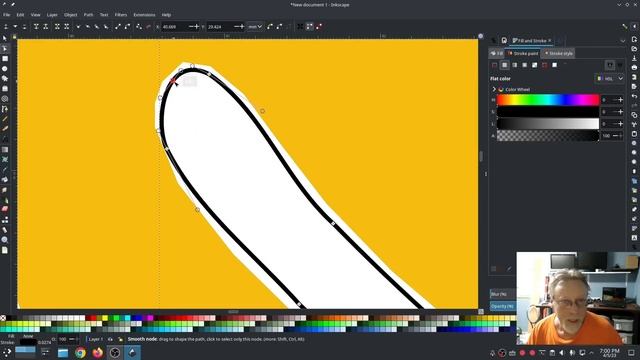640x360 pixels.
Task: Set stroke to Mesh gradient
Action: point(535,65)
